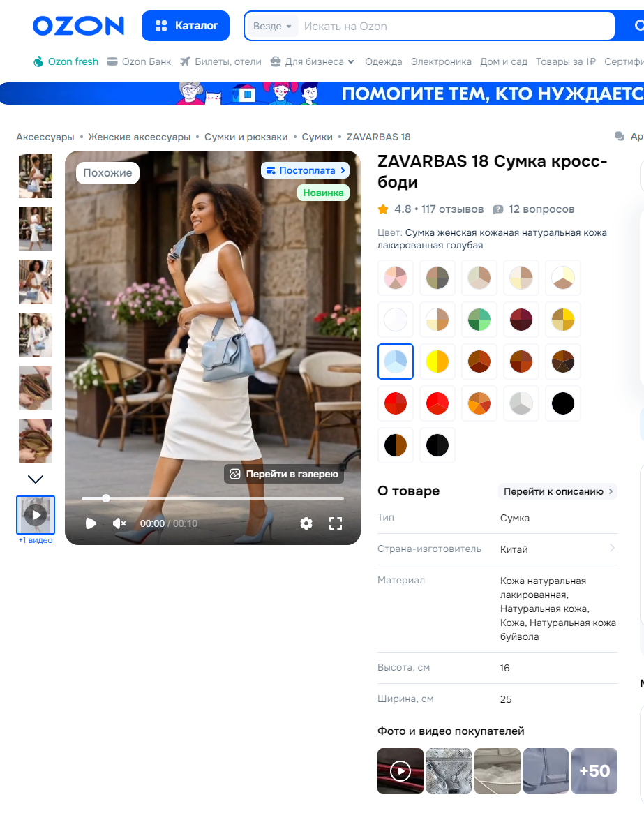
Task: Click the rating star icon
Action: [x=383, y=209]
